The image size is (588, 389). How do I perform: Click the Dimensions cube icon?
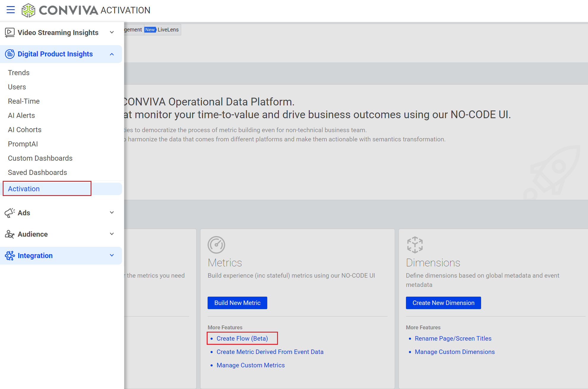[x=415, y=245]
